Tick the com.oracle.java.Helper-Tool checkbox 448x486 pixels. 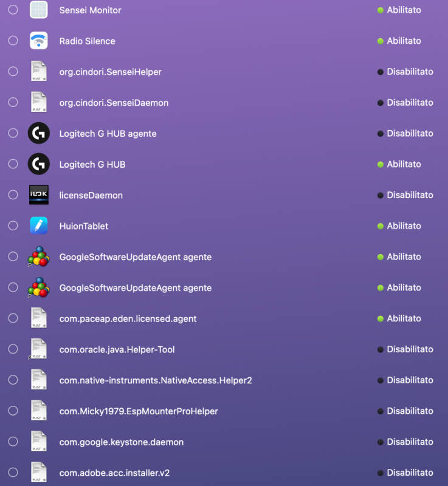(13, 349)
